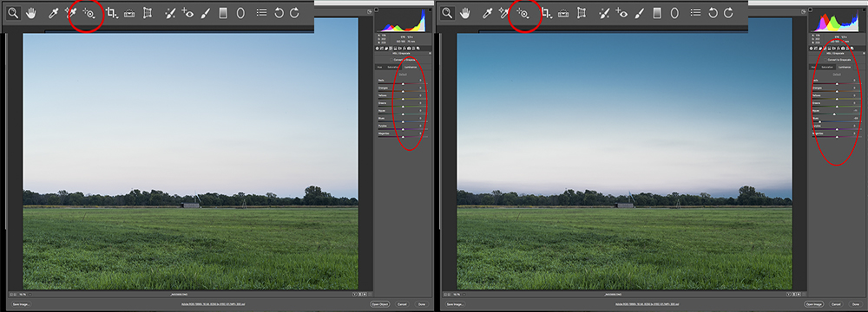868x312 pixels.
Task: Click Done in the right window
Action: (x=856, y=304)
